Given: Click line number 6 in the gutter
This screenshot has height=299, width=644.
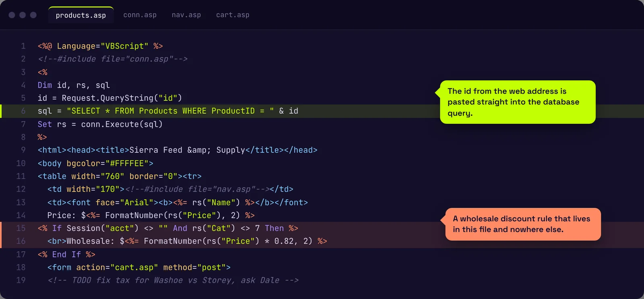Looking at the screenshot, I should [x=23, y=111].
